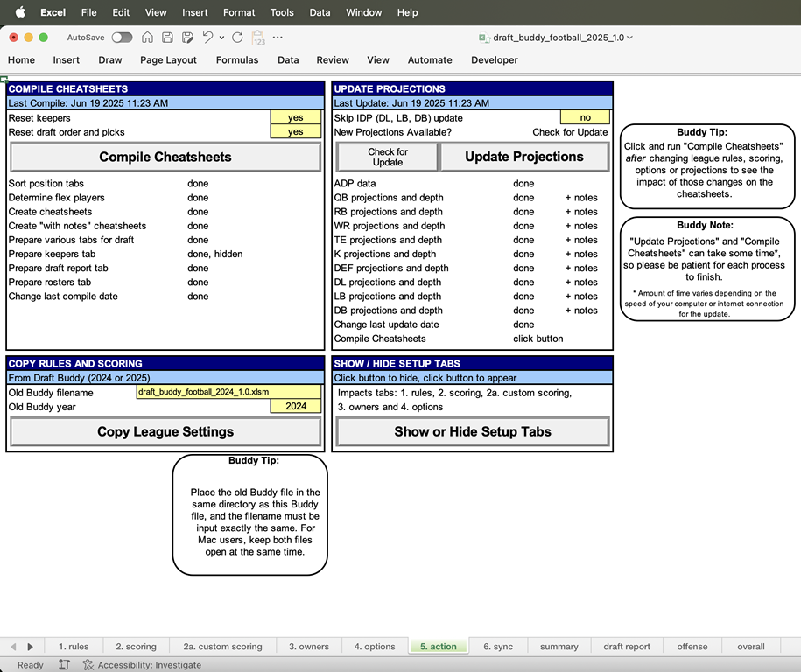Open the Help menu
801x672 pixels.
[x=408, y=12]
